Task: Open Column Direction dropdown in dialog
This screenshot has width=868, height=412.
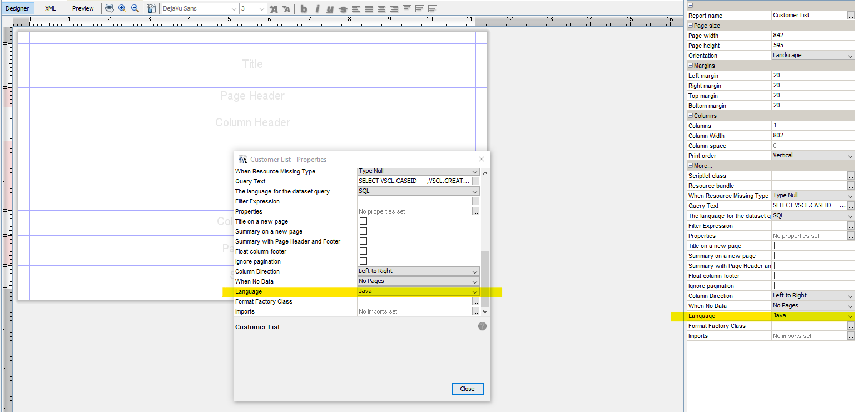Action: [418, 271]
